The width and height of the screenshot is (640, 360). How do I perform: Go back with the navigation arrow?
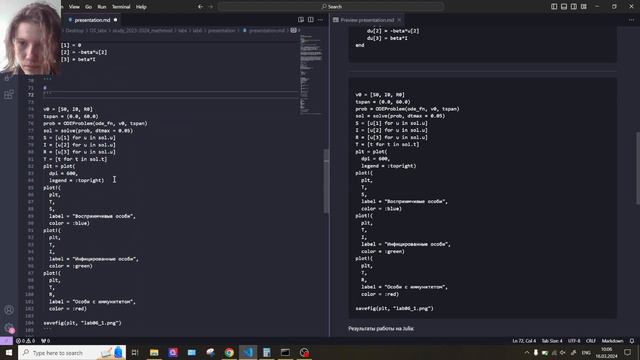pos(200,7)
